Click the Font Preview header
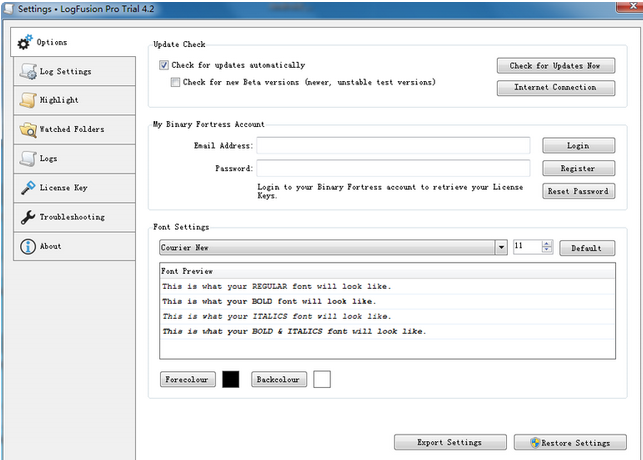Image resolution: width=643 pixels, height=460 pixels. click(x=388, y=271)
